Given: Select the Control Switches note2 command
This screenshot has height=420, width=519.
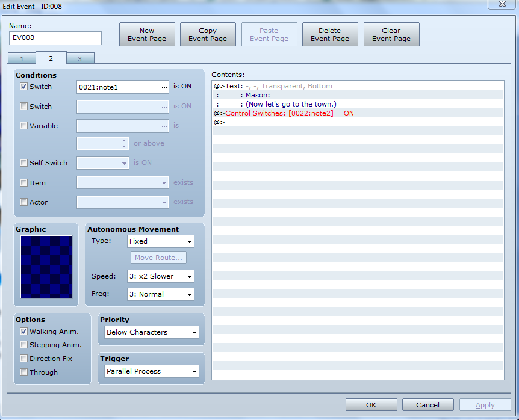Looking at the screenshot, I should [358, 113].
